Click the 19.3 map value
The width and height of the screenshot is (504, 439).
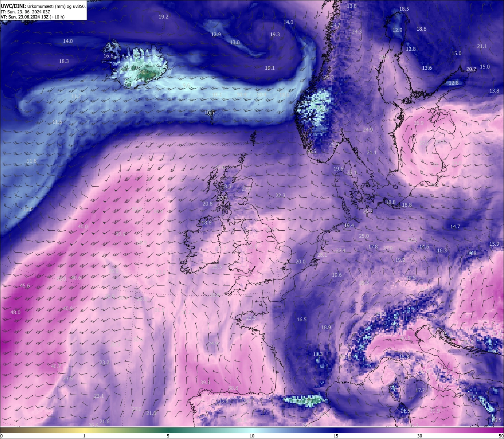[275, 34]
